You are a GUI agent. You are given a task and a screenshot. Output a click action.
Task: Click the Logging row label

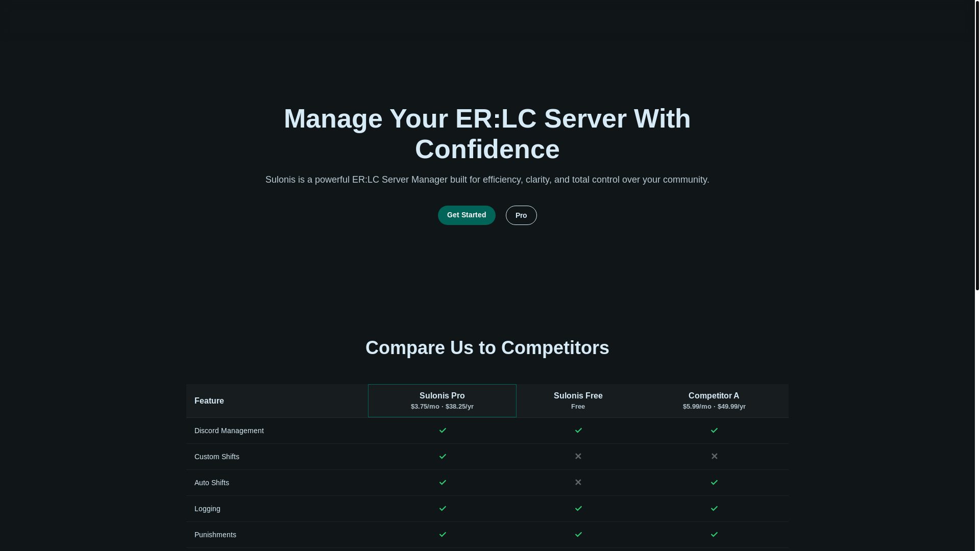(x=207, y=509)
